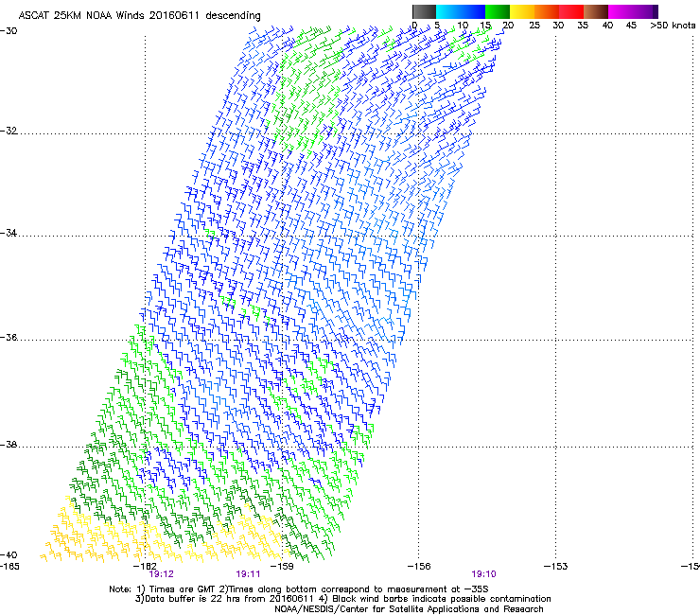Click the 'Data buffer is 22 hrs' note
This screenshot has width=700, height=615.
point(226,599)
